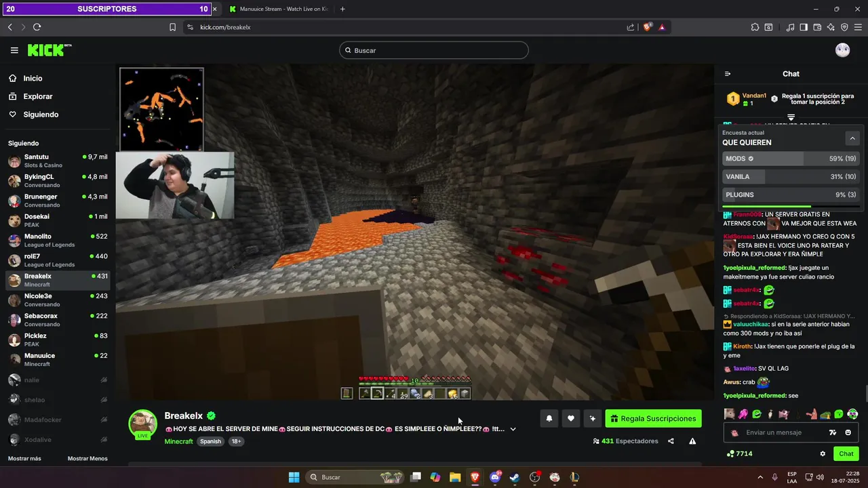868x488 pixels.
Task: Select the green laughing emote in quick bar
Action: [x=757, y=414]
